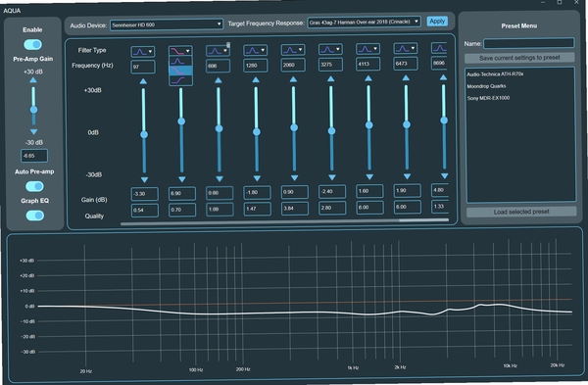Viewport: 588px width, 385px height.
Task: Click the 97 Hz gain slider handle
Action: click(x=144, y=134)
